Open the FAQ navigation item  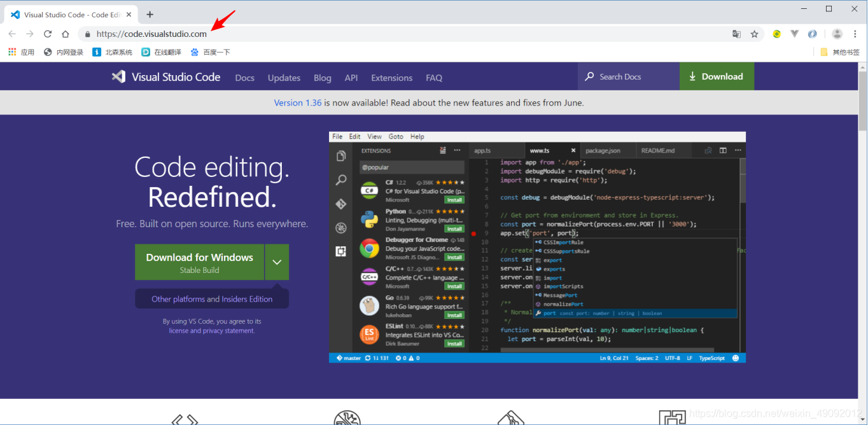(x=434, y=78)
